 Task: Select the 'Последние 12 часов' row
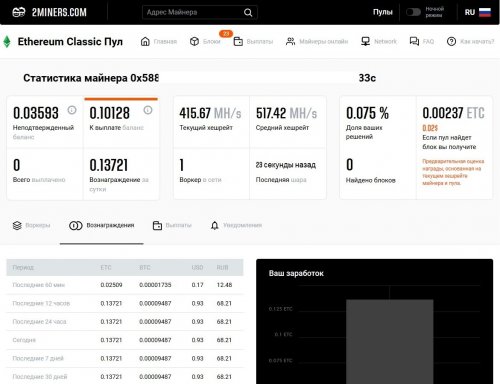(x=125, y=303)
